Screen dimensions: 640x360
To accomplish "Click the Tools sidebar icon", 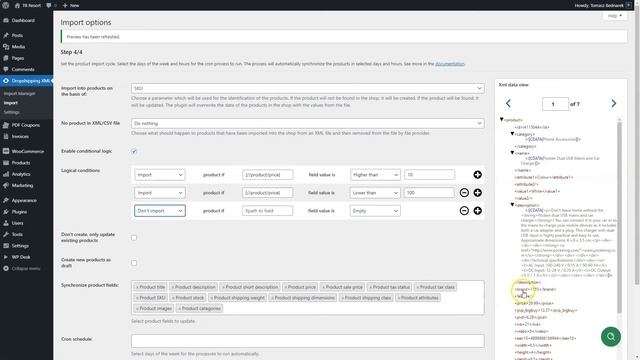I will coord(6,234).
